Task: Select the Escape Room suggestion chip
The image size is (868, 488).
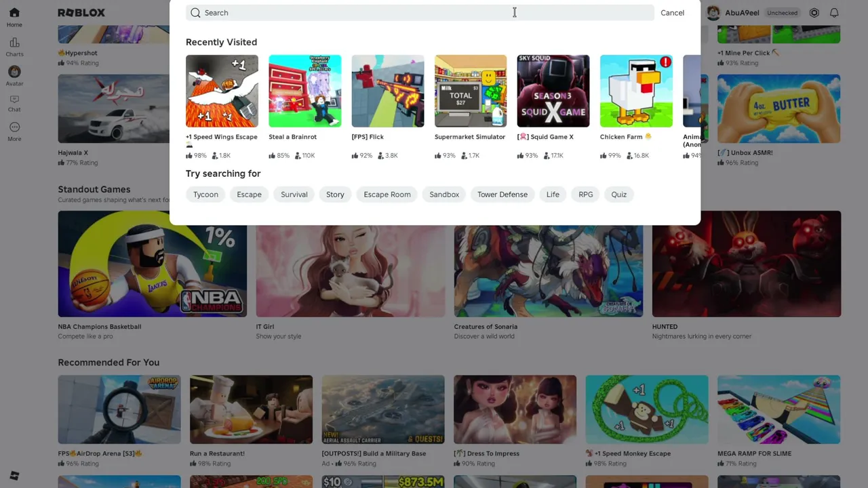Action: click(387, 195)
